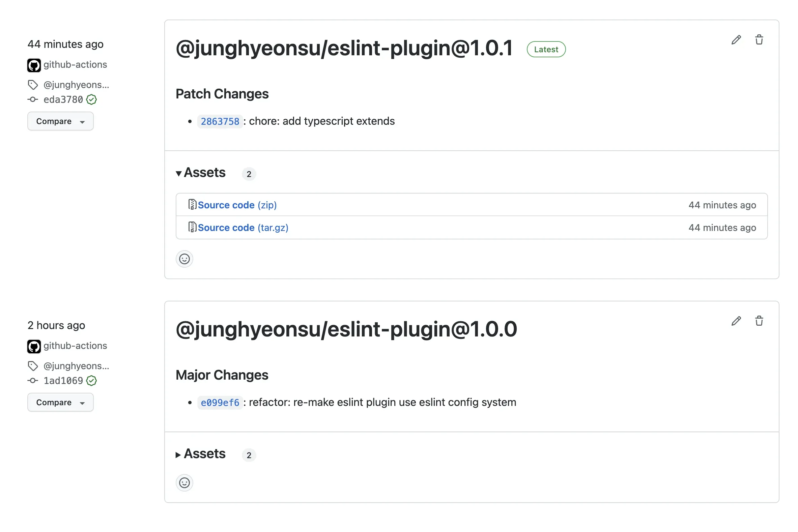
Task: Open commit e099ef6 link
Action: coord(220,403)
